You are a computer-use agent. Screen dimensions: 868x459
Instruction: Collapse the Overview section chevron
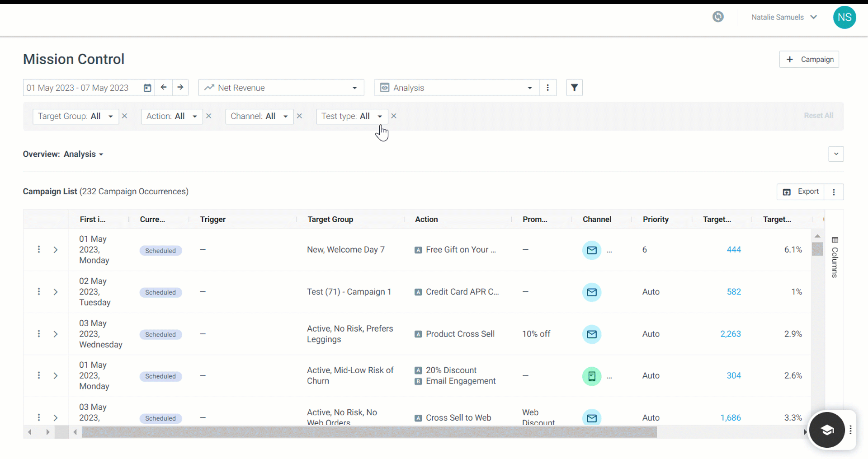click(x=836, y=154)
